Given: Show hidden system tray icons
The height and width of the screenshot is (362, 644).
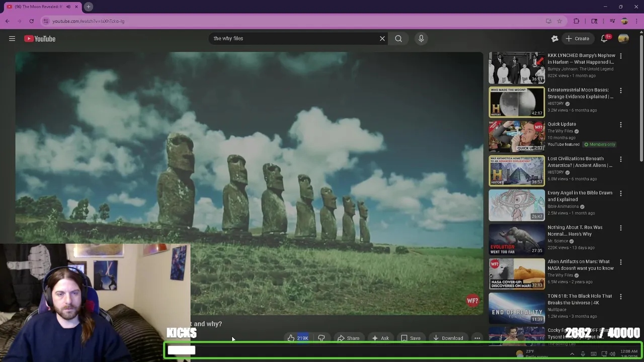Looking at the screenshot, I should pos(572,354).
